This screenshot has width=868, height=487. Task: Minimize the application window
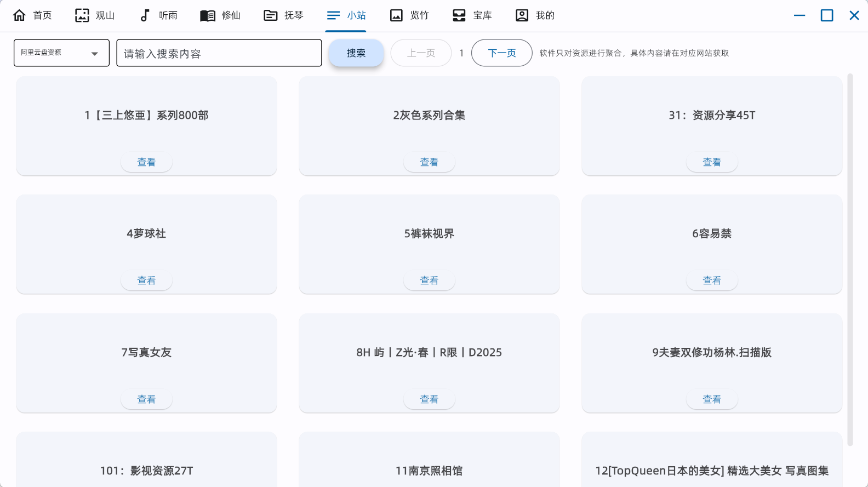pyautogui.click(x=800, y=15)
